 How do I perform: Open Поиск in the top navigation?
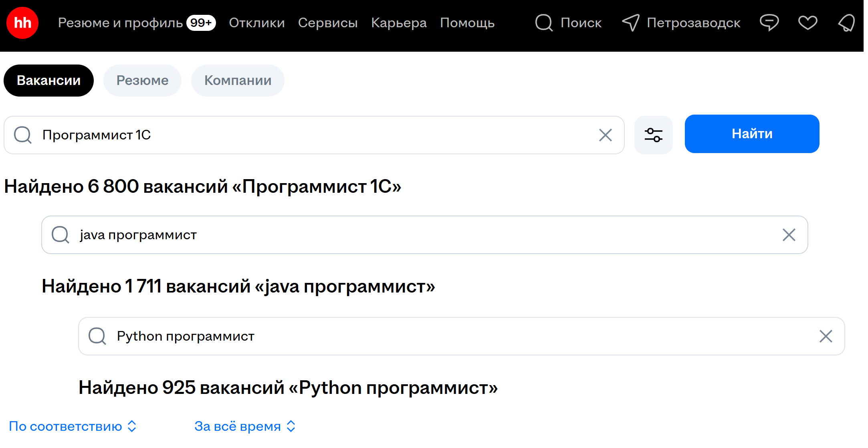point(568,23)
